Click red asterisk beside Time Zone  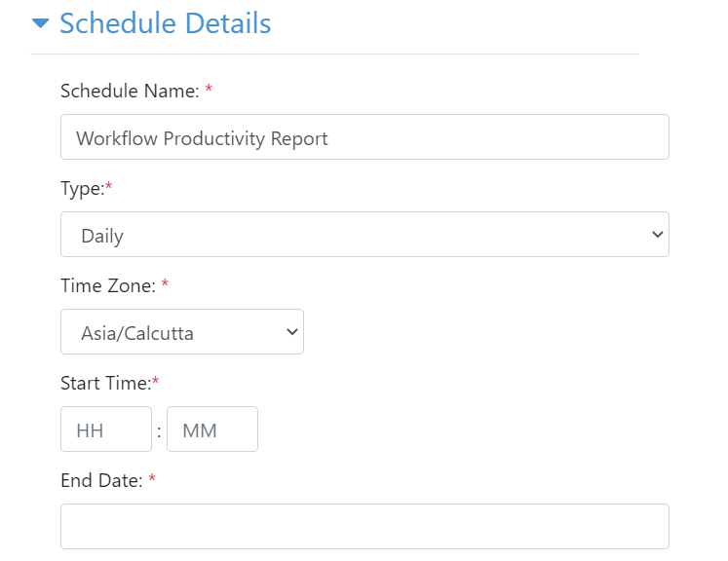pos(165,283)
